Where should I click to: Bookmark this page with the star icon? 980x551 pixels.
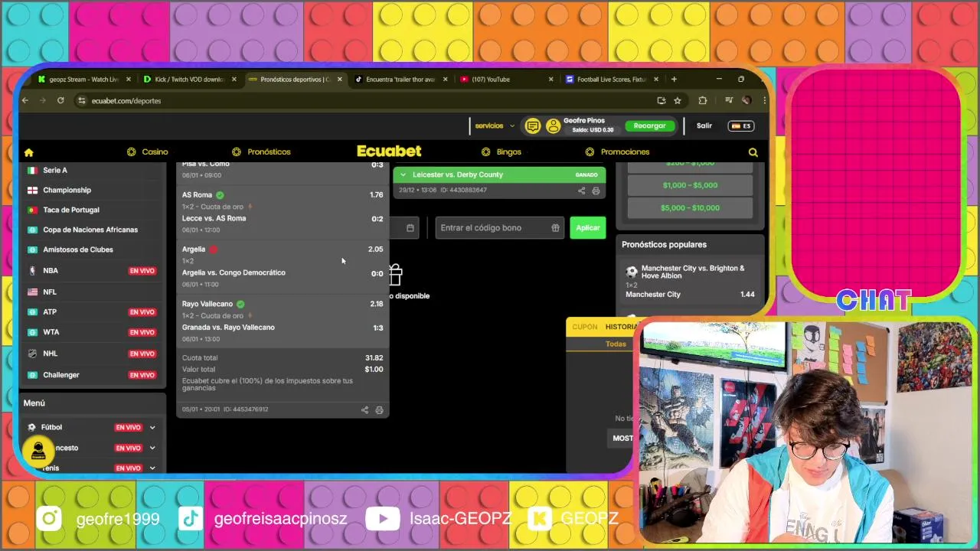point(678,100)
